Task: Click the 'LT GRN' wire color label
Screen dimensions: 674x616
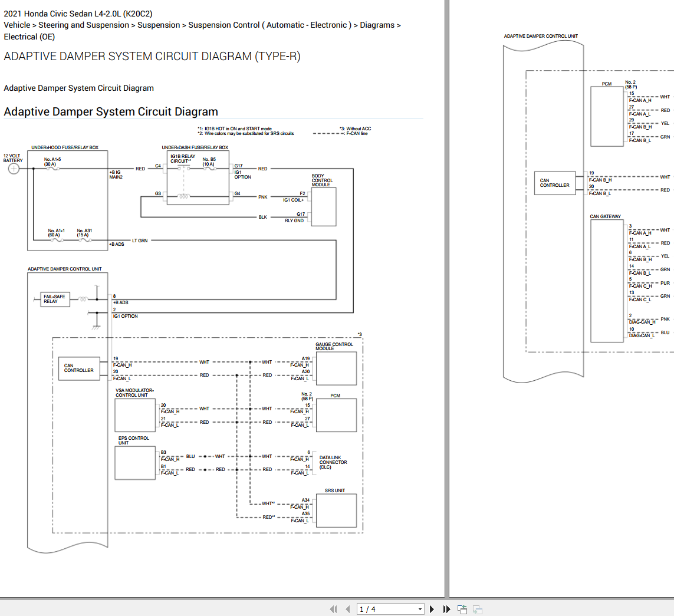Action: point(140,241)
